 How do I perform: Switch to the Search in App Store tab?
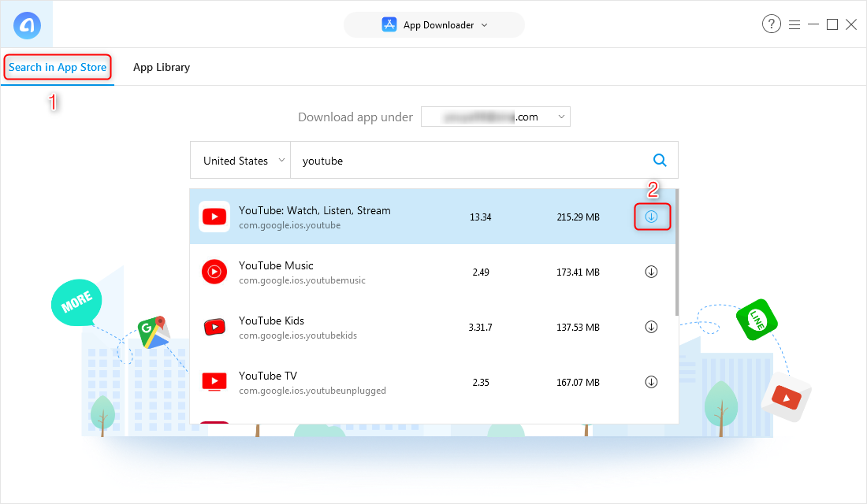point(57,67)
